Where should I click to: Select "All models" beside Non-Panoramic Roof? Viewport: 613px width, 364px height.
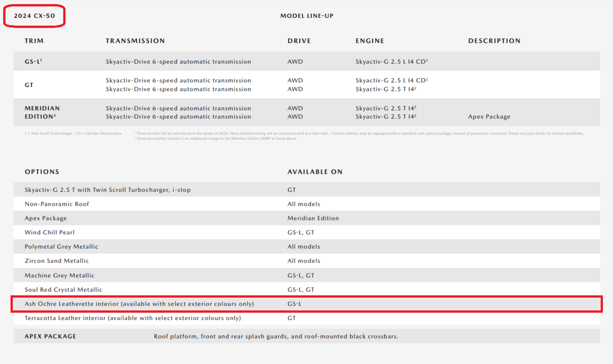click(304, 204)
